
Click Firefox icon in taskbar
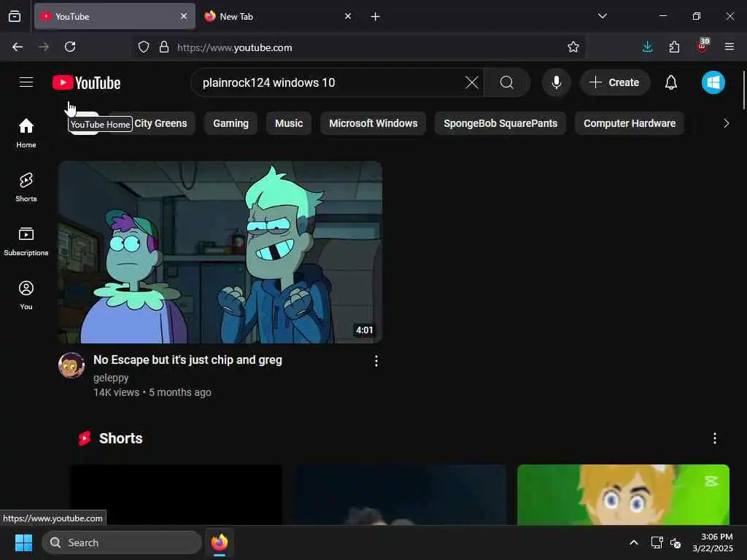[x=219, y=542]
